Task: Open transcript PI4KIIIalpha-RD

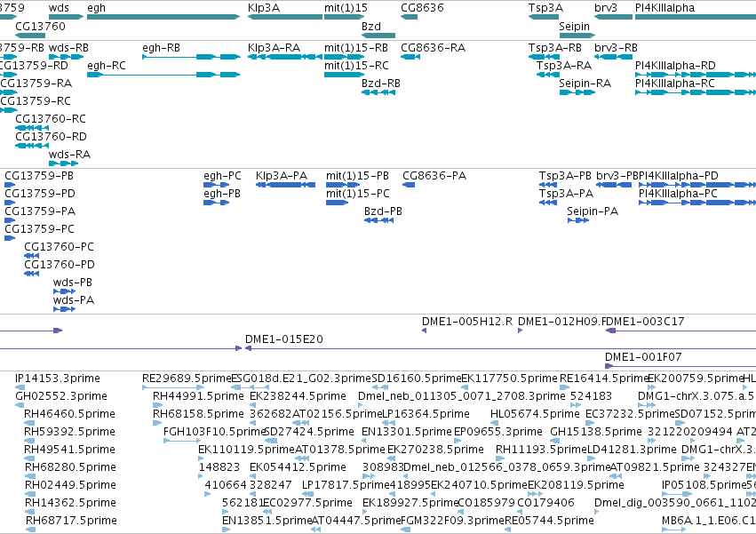Action: click(675, 66)
